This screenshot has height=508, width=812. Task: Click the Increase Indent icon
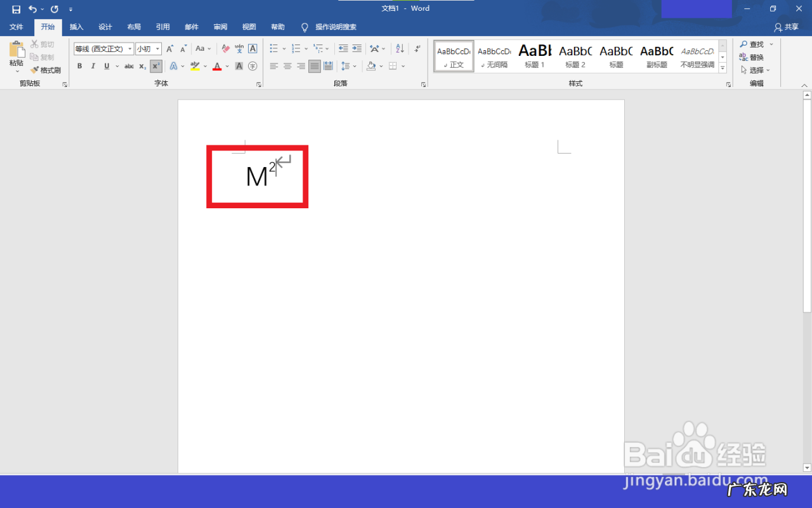[357, 49]
